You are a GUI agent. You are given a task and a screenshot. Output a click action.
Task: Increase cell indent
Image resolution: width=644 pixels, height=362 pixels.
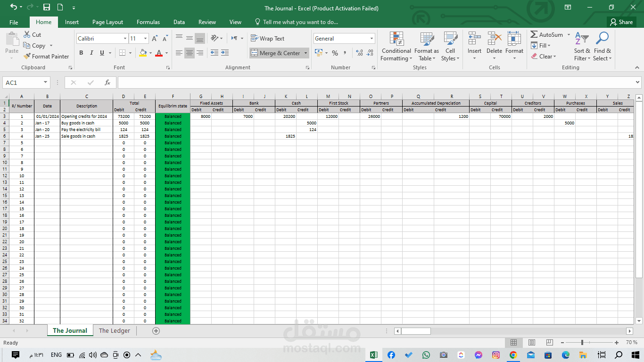point(225,53)
